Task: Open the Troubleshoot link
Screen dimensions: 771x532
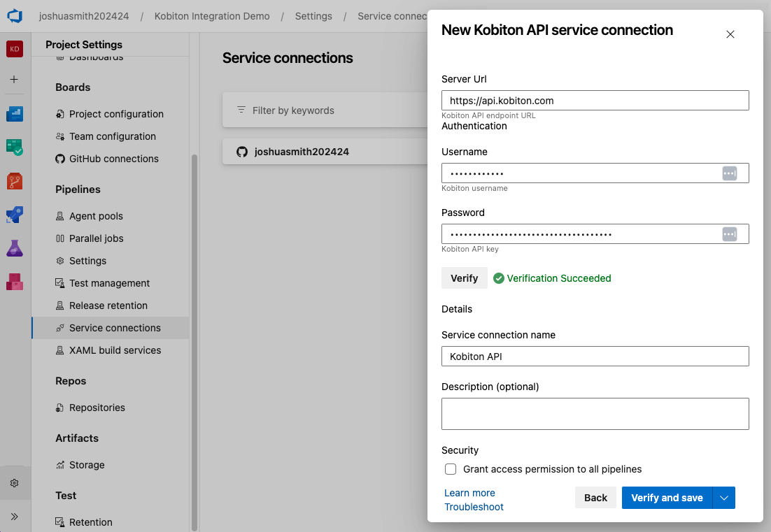Action: click(474, 507)
